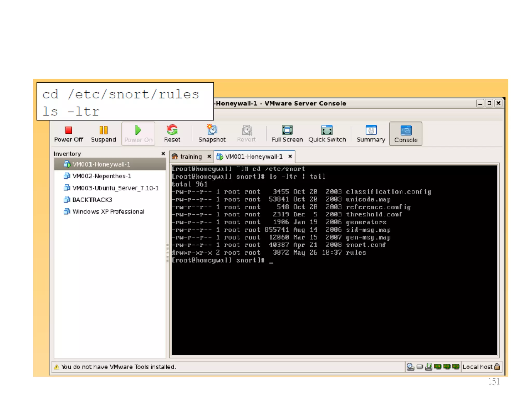Screen dimensions: 532x399
Task: Click the Power Off button
Action: (x=69, y=134)
